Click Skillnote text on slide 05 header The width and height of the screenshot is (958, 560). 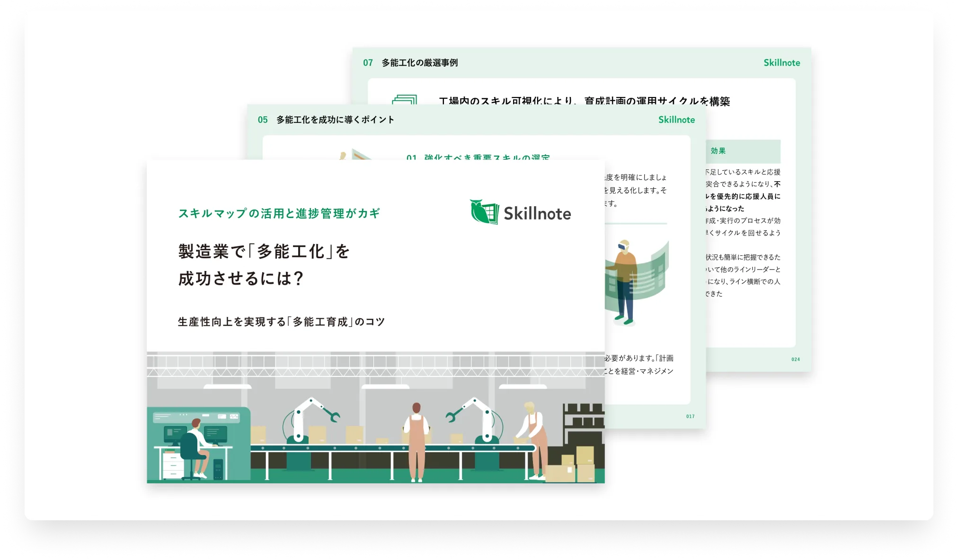[x=676, y=120]
